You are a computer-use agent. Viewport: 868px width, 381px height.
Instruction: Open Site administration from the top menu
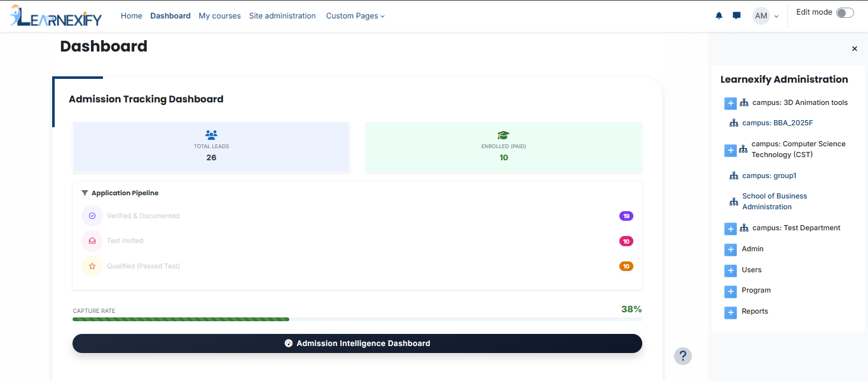[282, 16]
